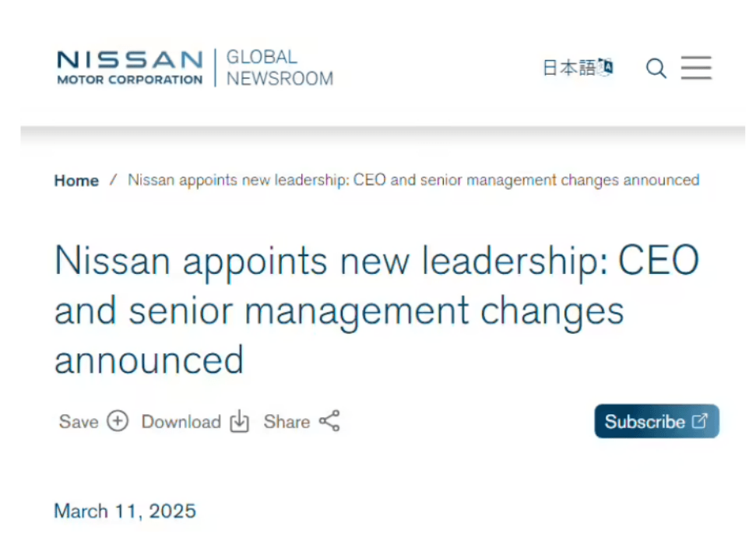The height and width of the screenshot is (541, 756).
Task: Go to Global Newsroom heading link
Action: pos(280,68)
